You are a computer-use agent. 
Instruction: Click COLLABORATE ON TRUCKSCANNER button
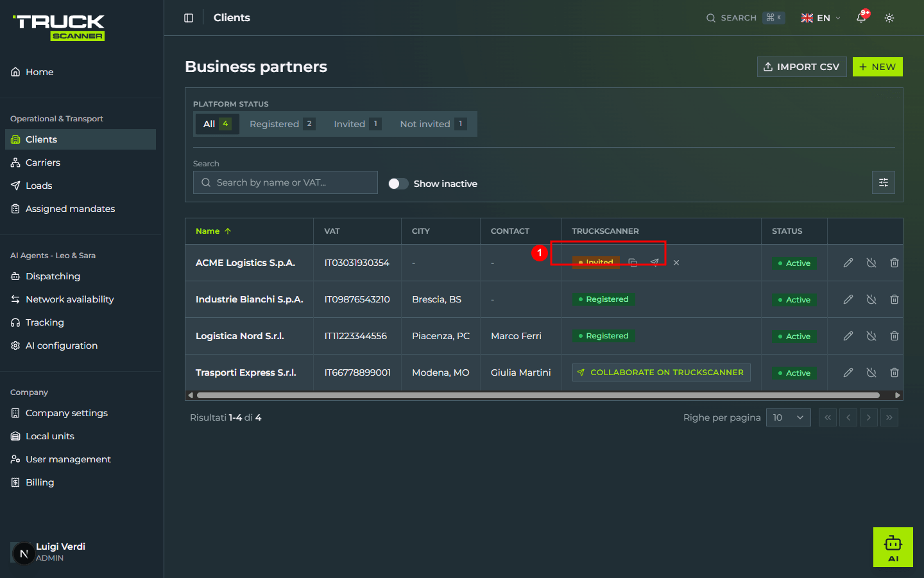(661, 372)
